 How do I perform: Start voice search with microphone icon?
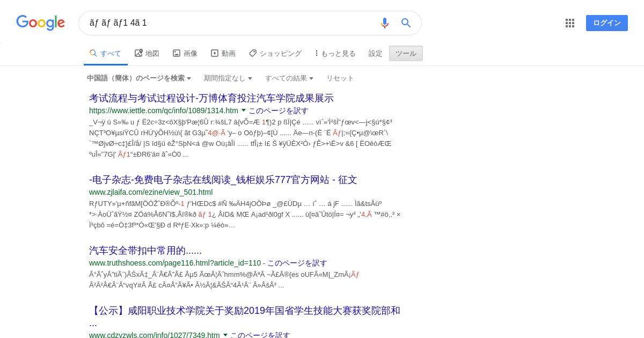pos(384,23)
